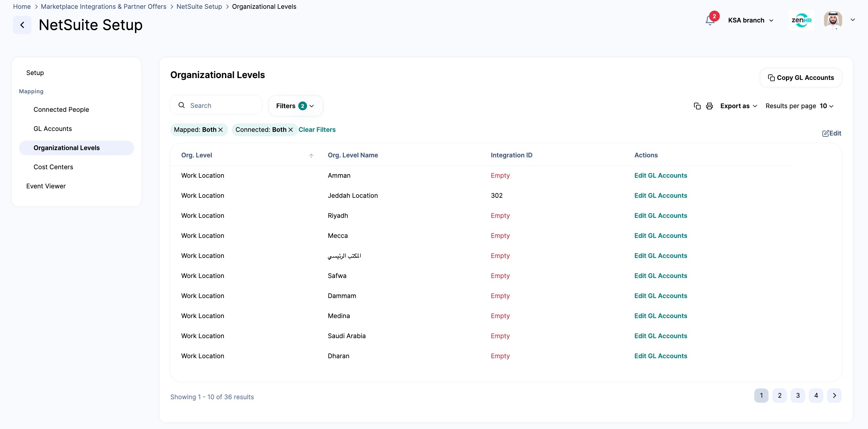
Task: Click Jeddah Location name cell
Action: (353, 195)
